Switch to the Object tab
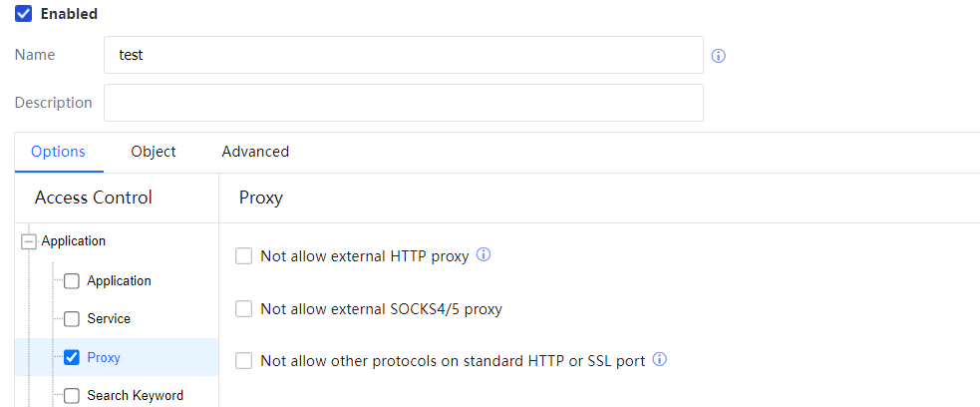This screenshot has width=980, height=407. [154, 152]
